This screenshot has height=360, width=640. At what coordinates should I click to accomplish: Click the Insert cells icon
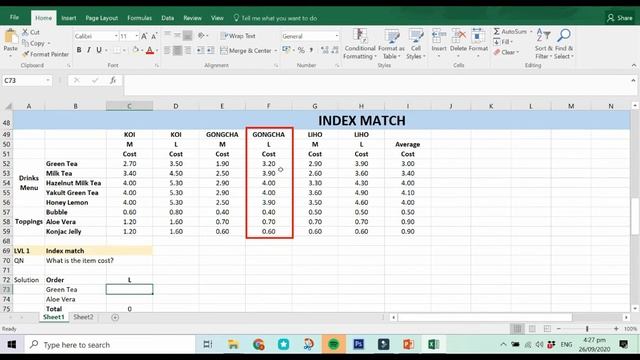pos(439,36)
